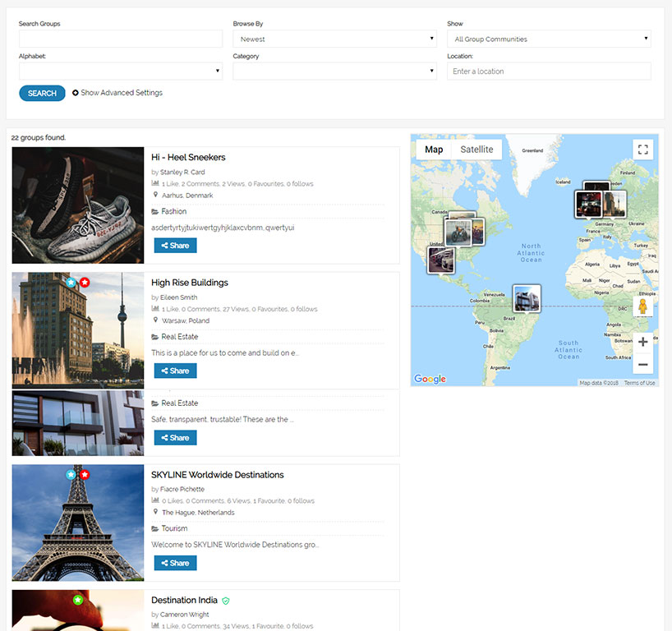Click the red star badge on High Rise Buildings
This screenshot has width=672, height=631.
pyautogui.click(x=85, y=283)
